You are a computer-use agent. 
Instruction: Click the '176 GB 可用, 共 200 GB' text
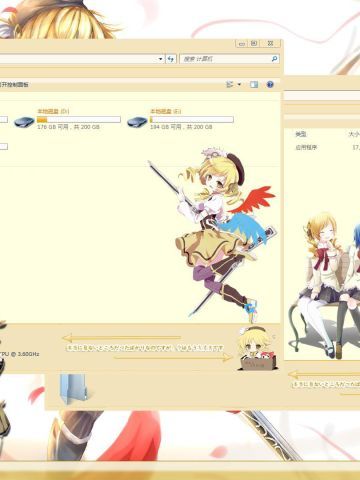coord(68,127)
